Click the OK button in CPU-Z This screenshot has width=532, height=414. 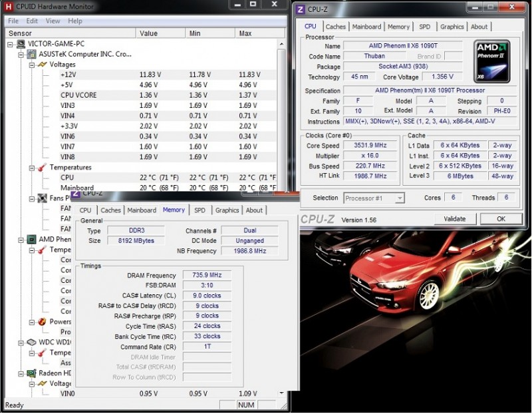click(x=501, y=219)
